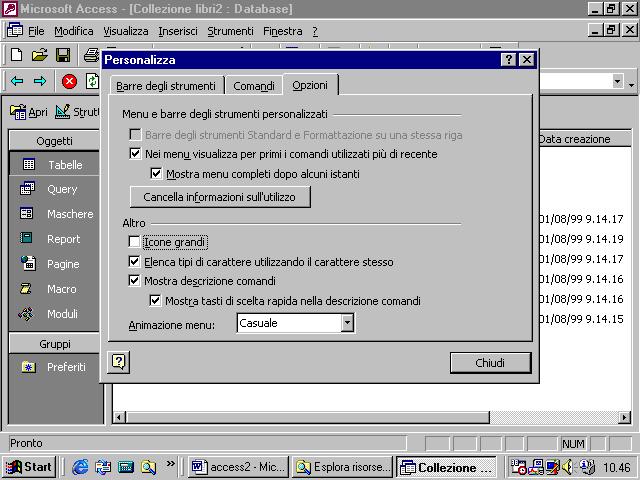The width and height of the screenshot is (640, 480).
Task: Toggle Mostra menu completi dopo alcuni istanti
Action: pyautogui.click(x=156, y=174)
